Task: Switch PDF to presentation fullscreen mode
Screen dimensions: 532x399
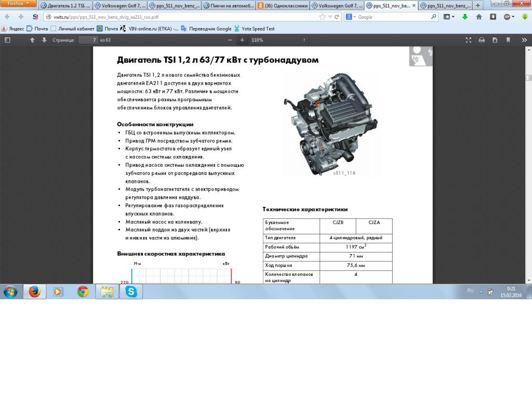Action: coord(469,40)
